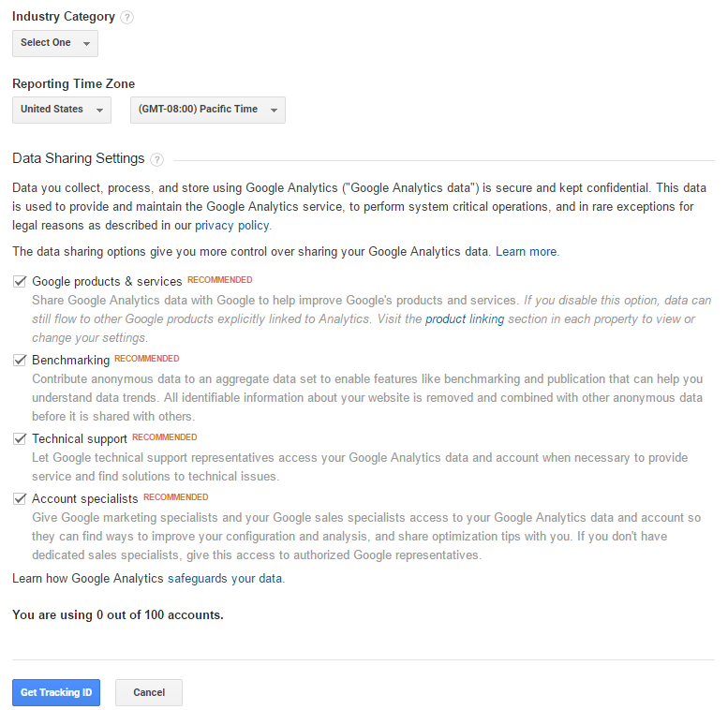Disable the Technical support checkbox
This screenshot has width=728, height=710.
pyautogui.click(x=20, y=438)
